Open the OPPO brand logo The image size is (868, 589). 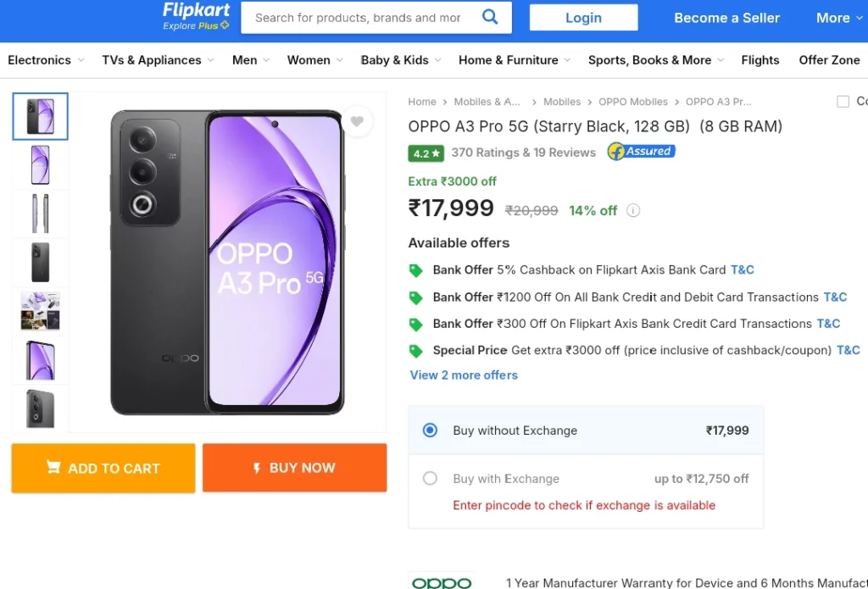[442, 581]
